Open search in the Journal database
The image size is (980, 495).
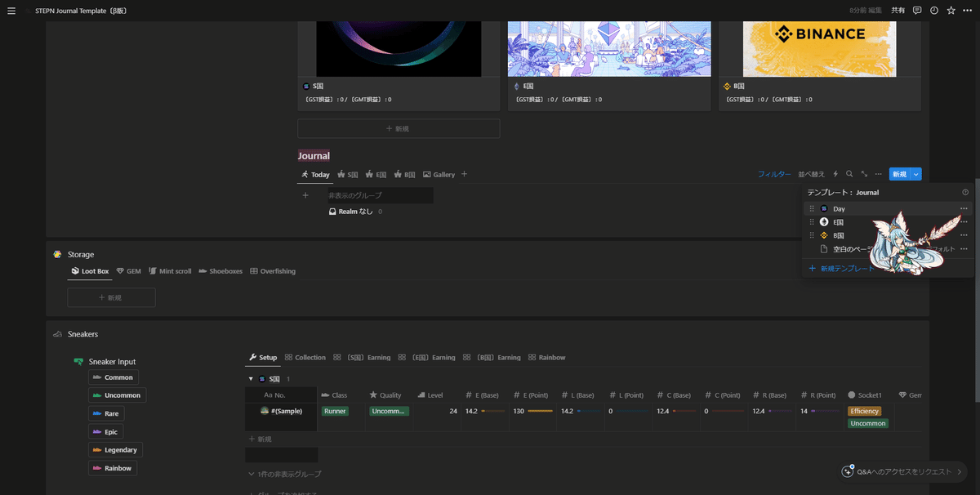coord(849,174)
